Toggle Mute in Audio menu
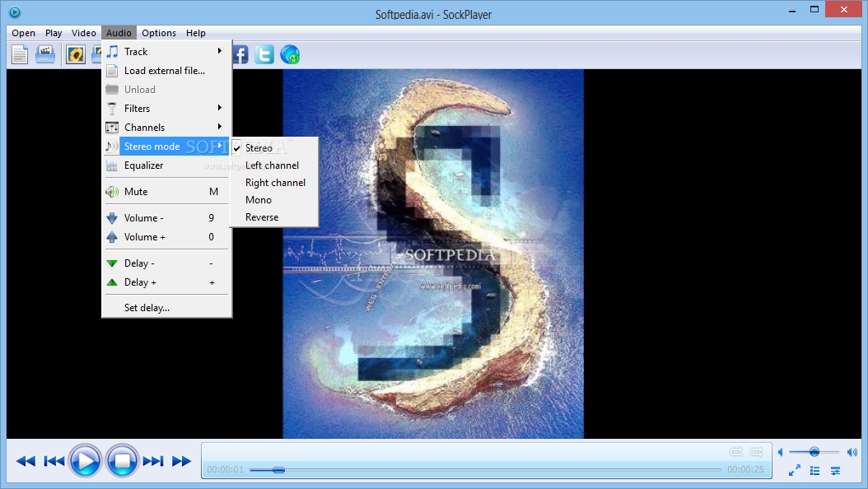 point(166,191)
